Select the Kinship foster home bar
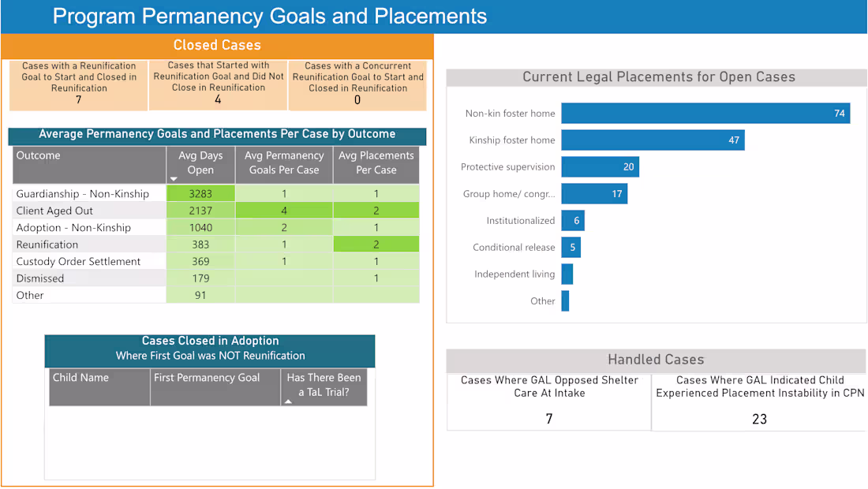The image size is (868, 489). 653,140
